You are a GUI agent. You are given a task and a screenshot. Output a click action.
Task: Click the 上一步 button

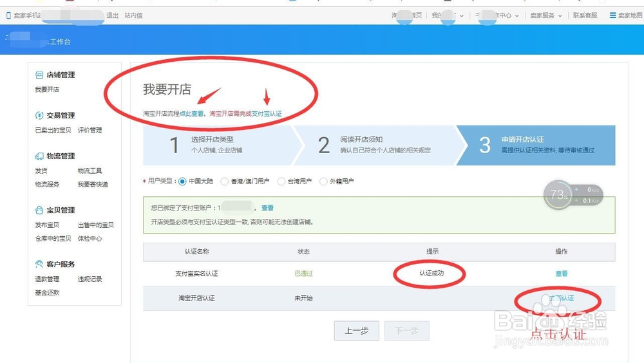click(357, 331)
